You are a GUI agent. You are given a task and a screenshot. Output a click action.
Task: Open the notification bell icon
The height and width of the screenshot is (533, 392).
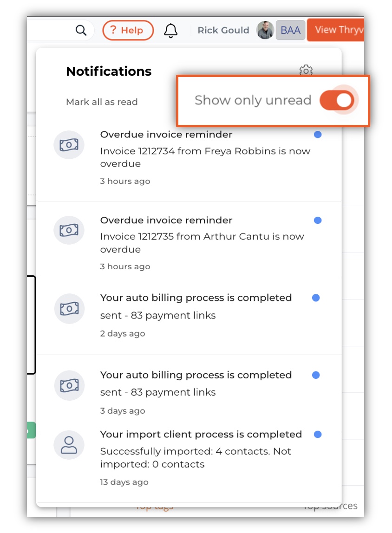pyautogui.click(x=170, y=31)
